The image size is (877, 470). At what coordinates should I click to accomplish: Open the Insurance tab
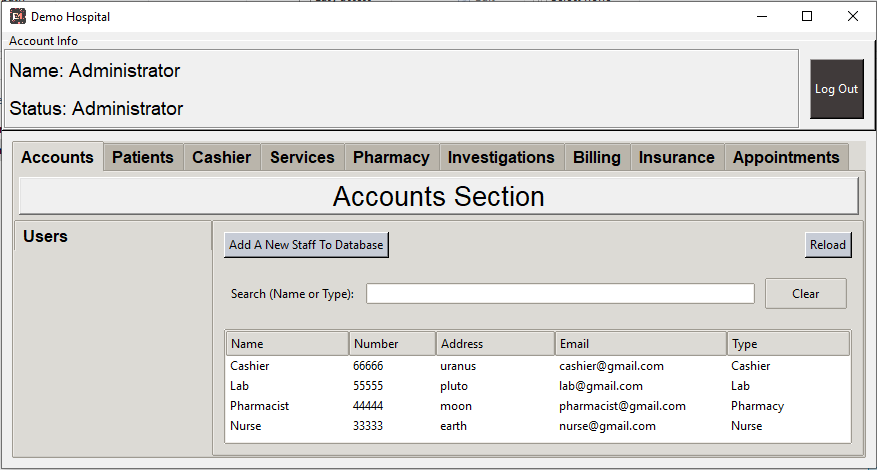pyautogui.click(x=677, y=157)
